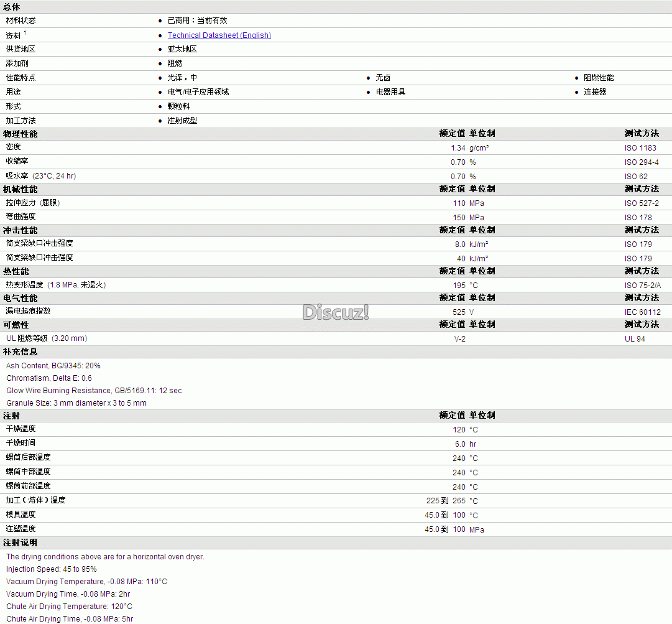This screenshot has width=672, height=624.
Task: Click the 干燥时间 6.0 hr value
Action: [x=466, y=444]
